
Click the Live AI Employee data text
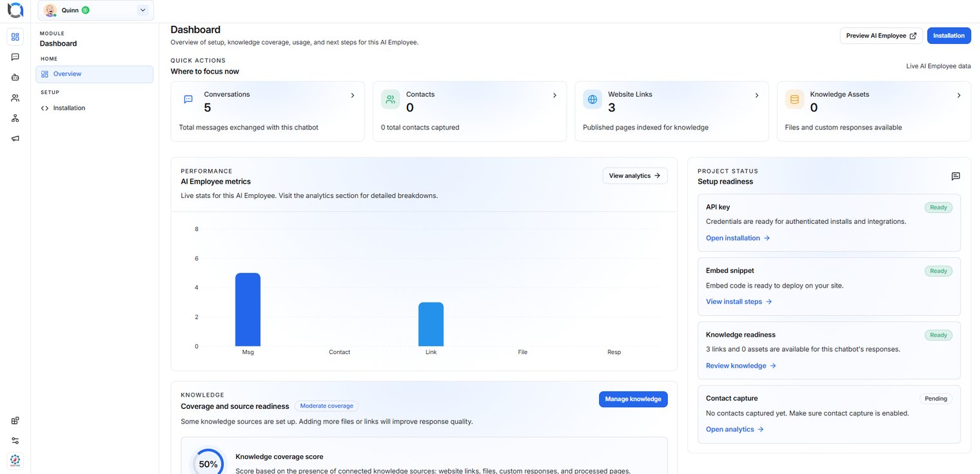pyautogui.click(x=938, y=66)
